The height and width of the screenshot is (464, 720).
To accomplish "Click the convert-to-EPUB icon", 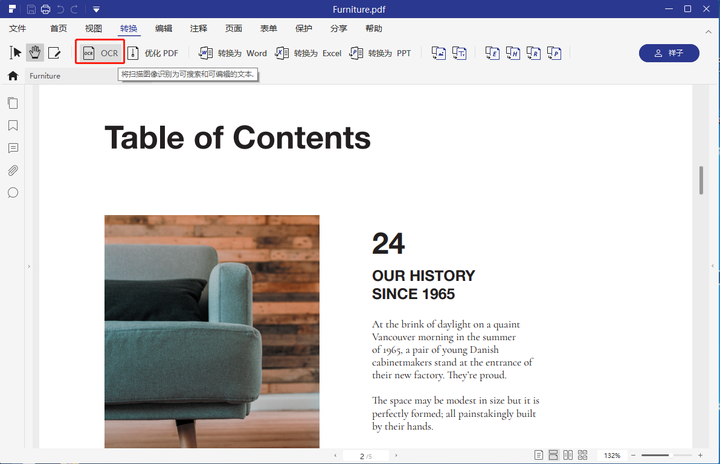I will coord(492,53).
